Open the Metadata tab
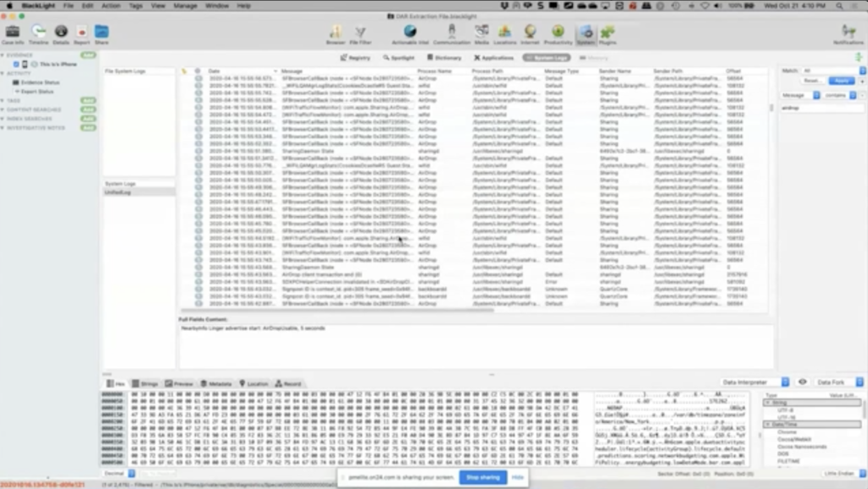Viewport: 868px width, 489px height. pyautogui.click(x=216, y=383)
